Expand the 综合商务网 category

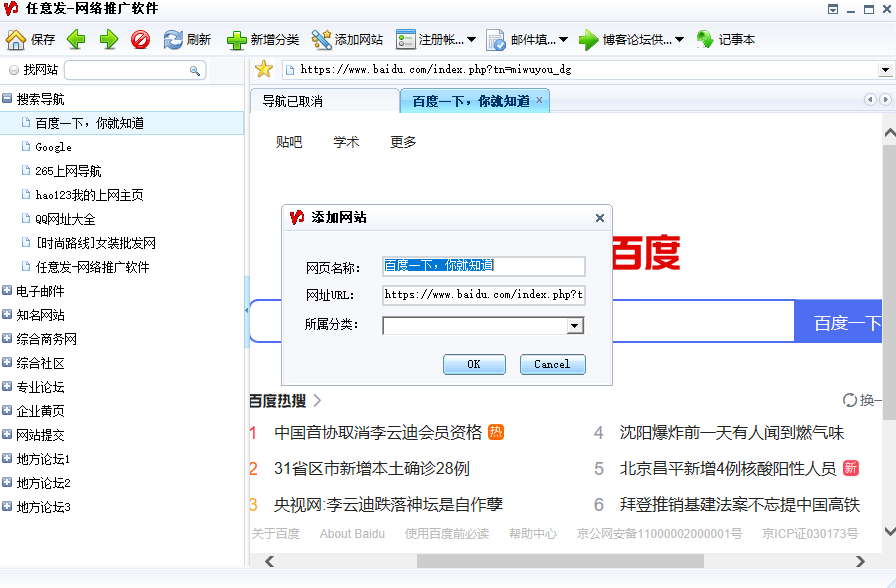[x=7, y=338]
